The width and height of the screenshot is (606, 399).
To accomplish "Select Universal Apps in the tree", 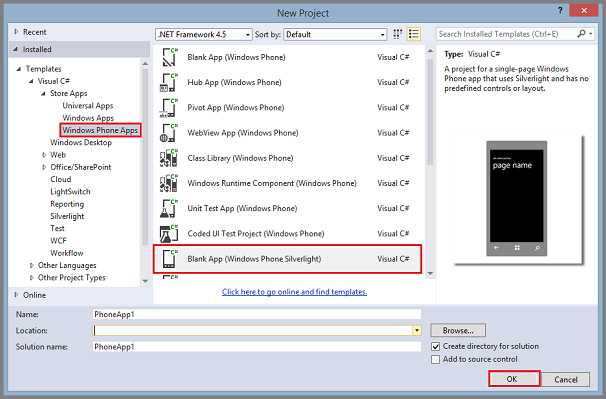I will pyautogui.click(x=88, y=106).
